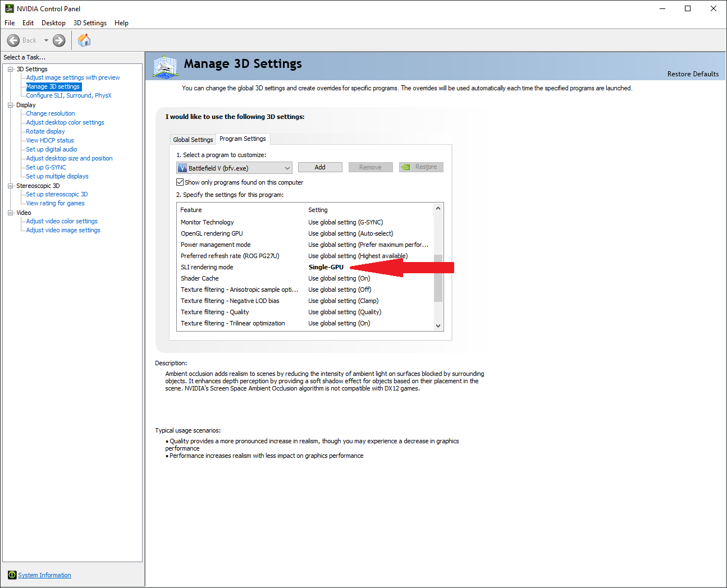The height and width of the screenshot is (588, 727).
Task: Click the NVIDIA Control Panel title icon
Action: [x=10, y=8]
